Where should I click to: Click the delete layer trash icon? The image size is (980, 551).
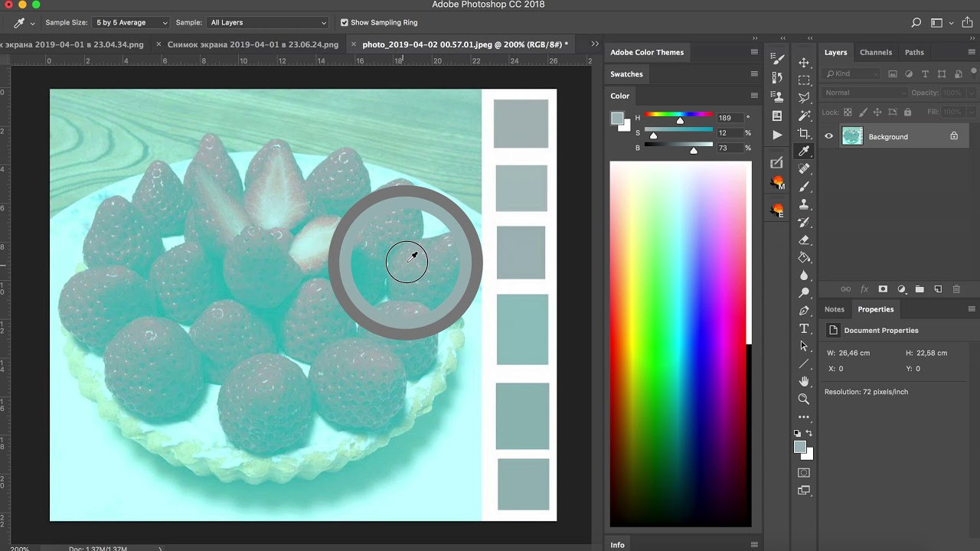(x=956, y=289)
